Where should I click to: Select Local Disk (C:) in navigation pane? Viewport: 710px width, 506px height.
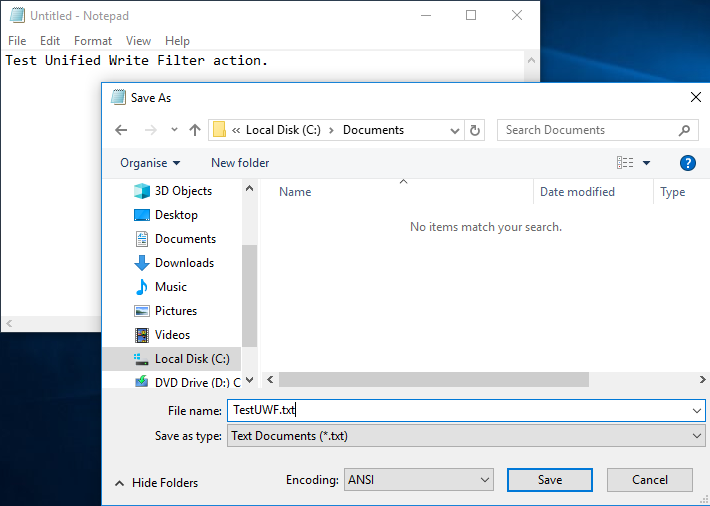pos(172,359)
